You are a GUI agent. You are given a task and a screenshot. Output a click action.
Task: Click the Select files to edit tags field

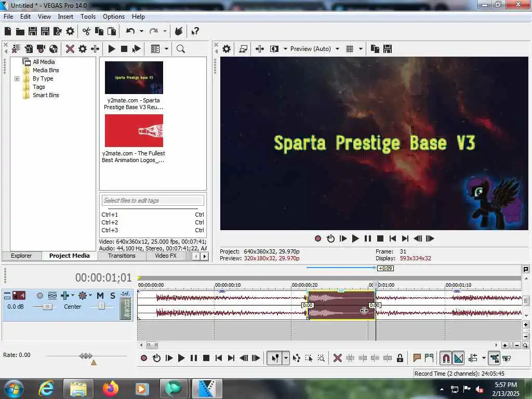click(x=153, y=201)
